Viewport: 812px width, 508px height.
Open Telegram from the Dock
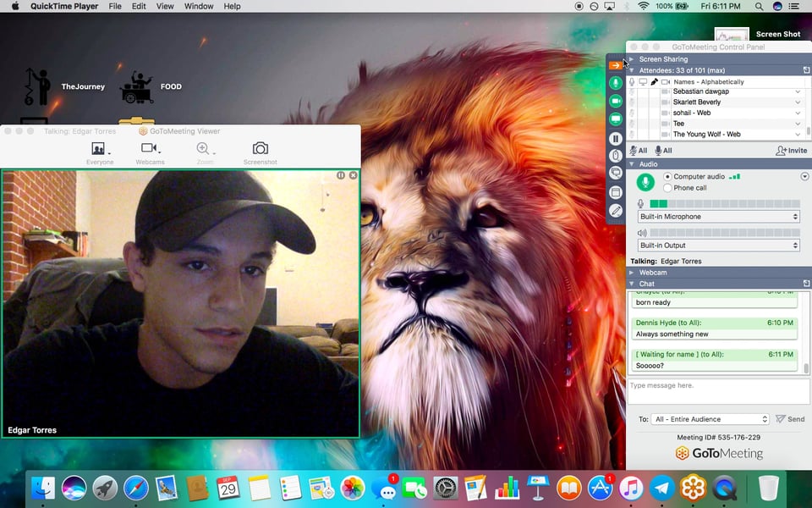pyautogui.click(x=662, y=488)
